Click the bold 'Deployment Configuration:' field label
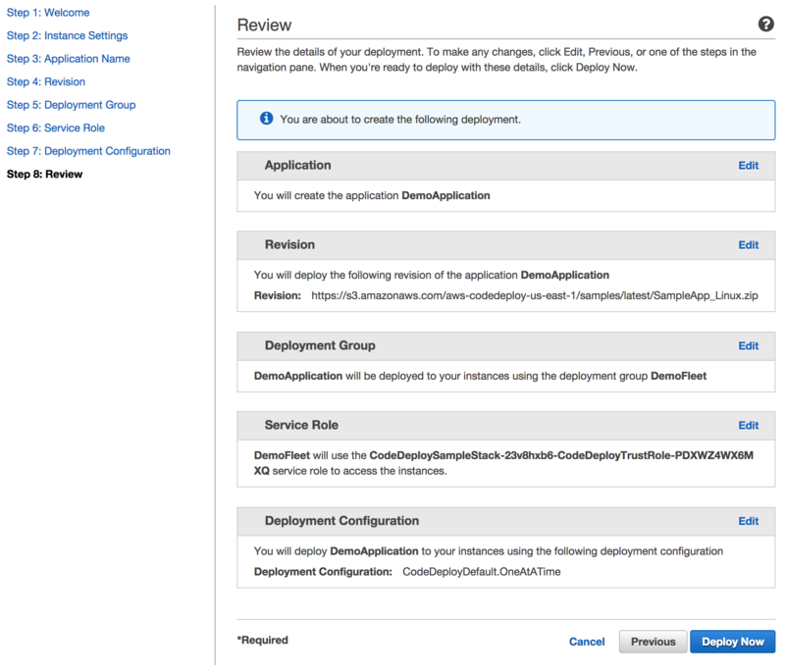The width and height of the screenshot is (785, 672). (x=323, y=571)
